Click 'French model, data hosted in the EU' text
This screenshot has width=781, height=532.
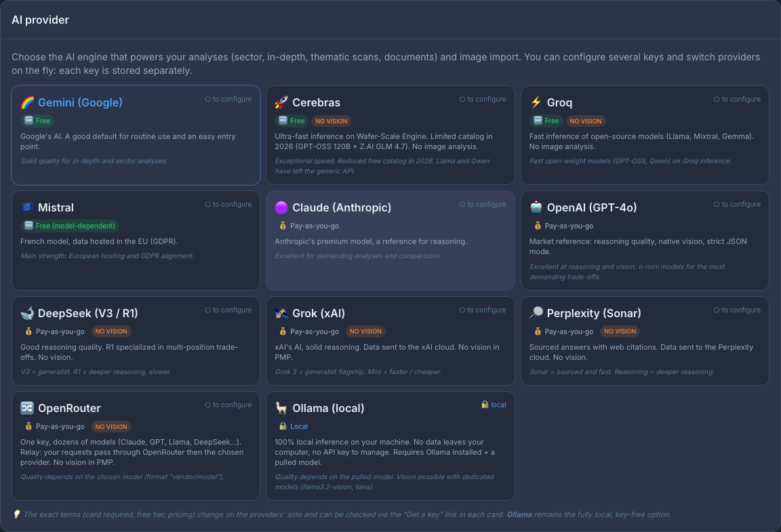click(99, 241)
